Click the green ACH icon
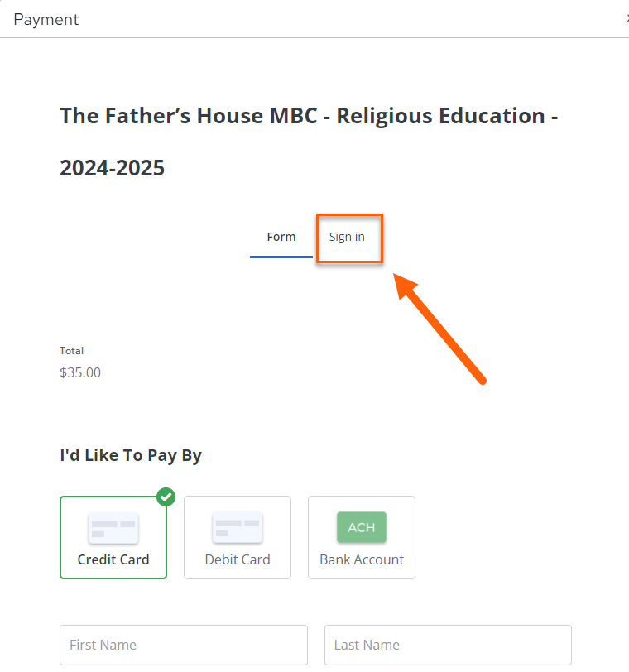Viewport: 629px width, 672px height. [x=361, y=527]
